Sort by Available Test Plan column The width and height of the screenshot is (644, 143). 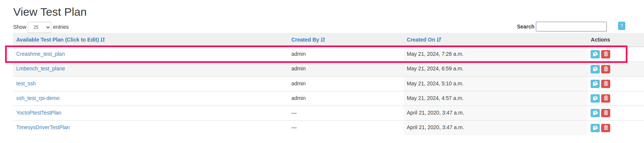pyautogui.click(x=60, y=40)
